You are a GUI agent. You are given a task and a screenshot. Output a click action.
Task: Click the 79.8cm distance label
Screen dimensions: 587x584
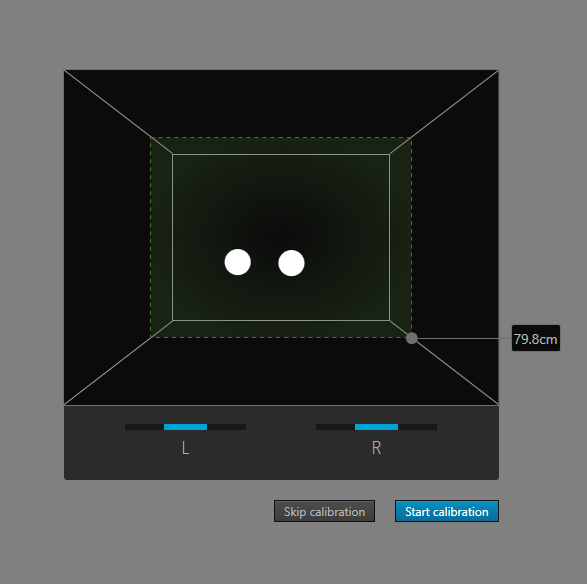536,338
